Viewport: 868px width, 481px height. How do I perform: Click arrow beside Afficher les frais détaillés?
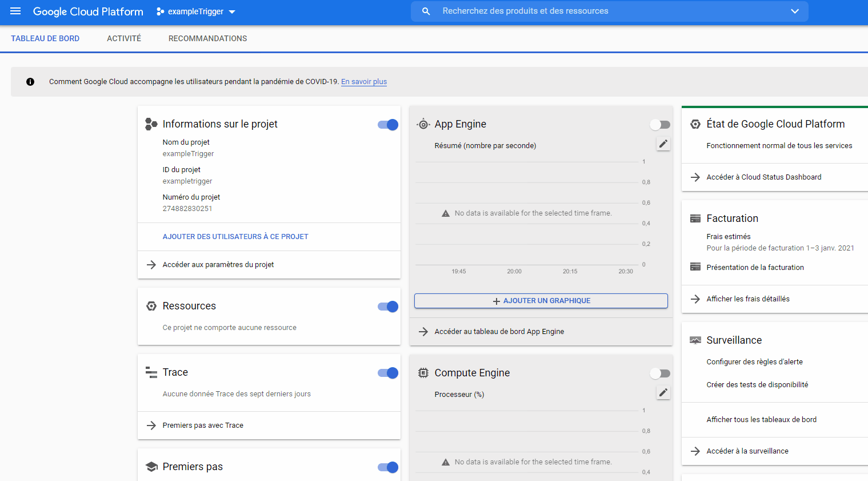tap(695, 299)
